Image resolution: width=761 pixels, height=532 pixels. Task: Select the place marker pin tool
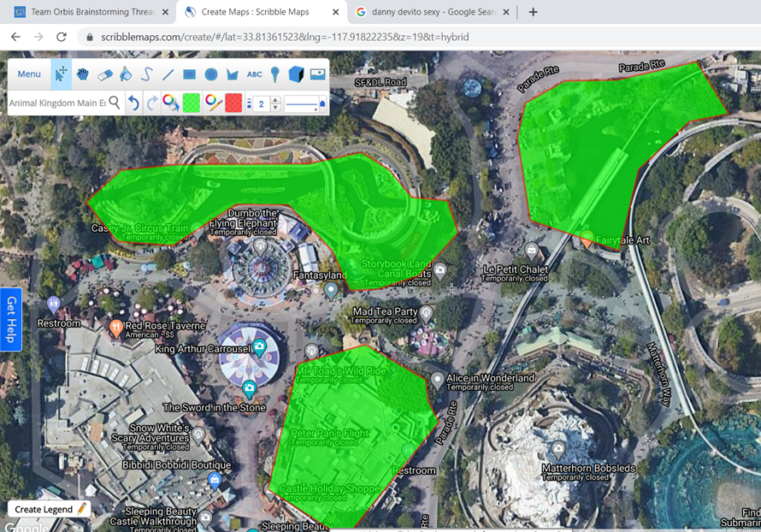(x=274, y=74)
